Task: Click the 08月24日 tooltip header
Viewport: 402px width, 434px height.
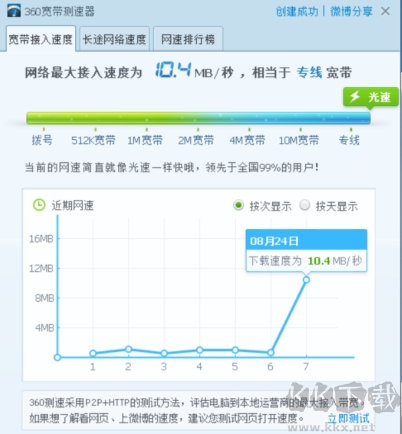Action: 306,240
